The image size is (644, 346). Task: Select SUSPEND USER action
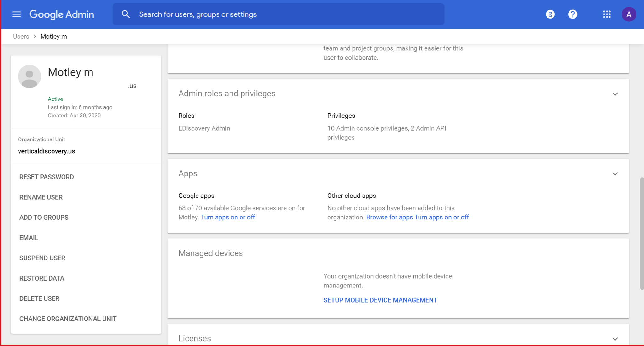click(x=42, y=258)
